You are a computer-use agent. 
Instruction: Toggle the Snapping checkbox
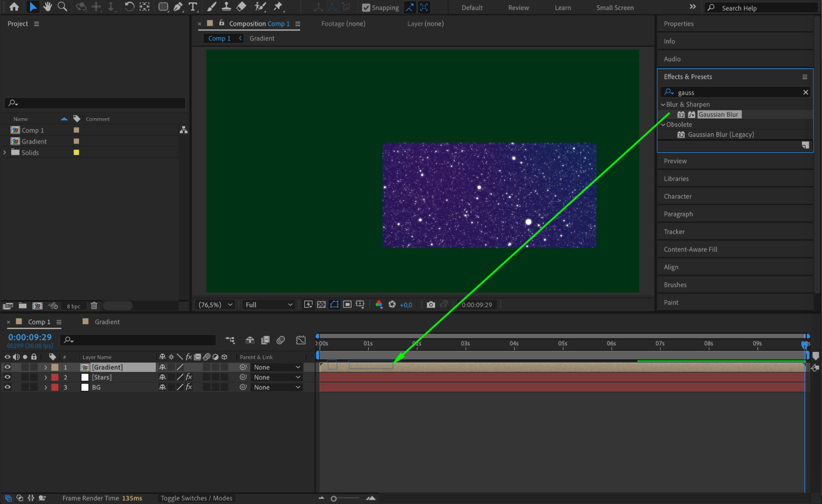(366, 7)
